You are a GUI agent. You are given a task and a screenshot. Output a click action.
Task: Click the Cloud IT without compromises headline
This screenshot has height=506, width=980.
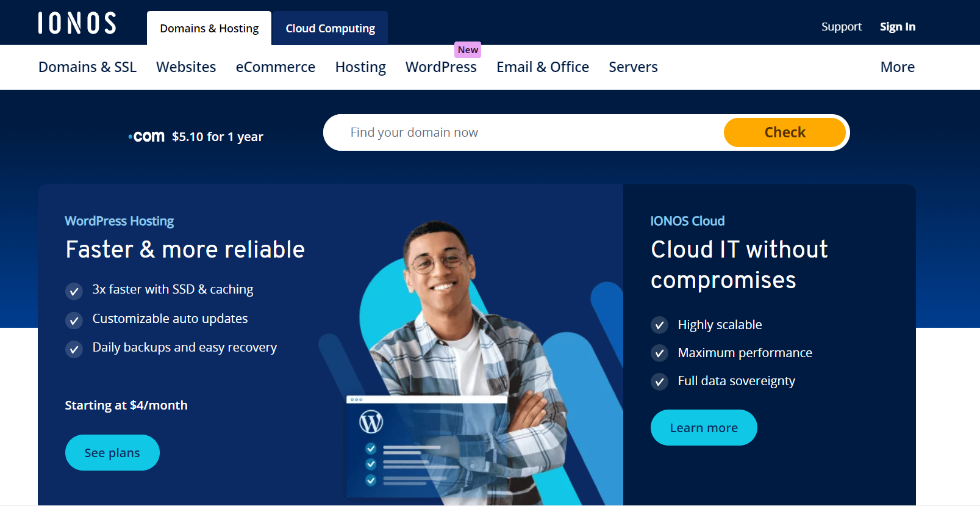(x=739, y=265)
